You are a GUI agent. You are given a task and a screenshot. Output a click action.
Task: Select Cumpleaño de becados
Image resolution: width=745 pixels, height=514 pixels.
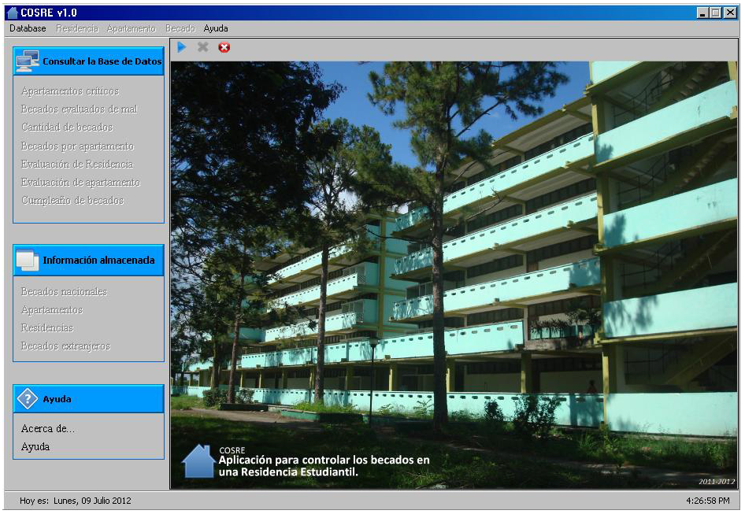click(x=72, y=200)
